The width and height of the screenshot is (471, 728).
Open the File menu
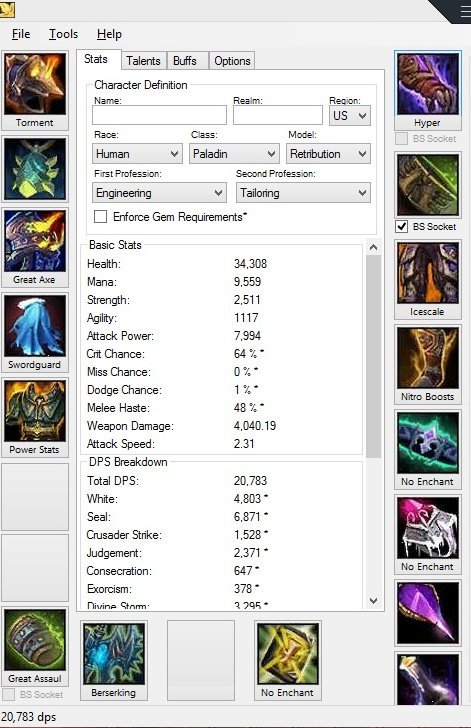point(21,34)
